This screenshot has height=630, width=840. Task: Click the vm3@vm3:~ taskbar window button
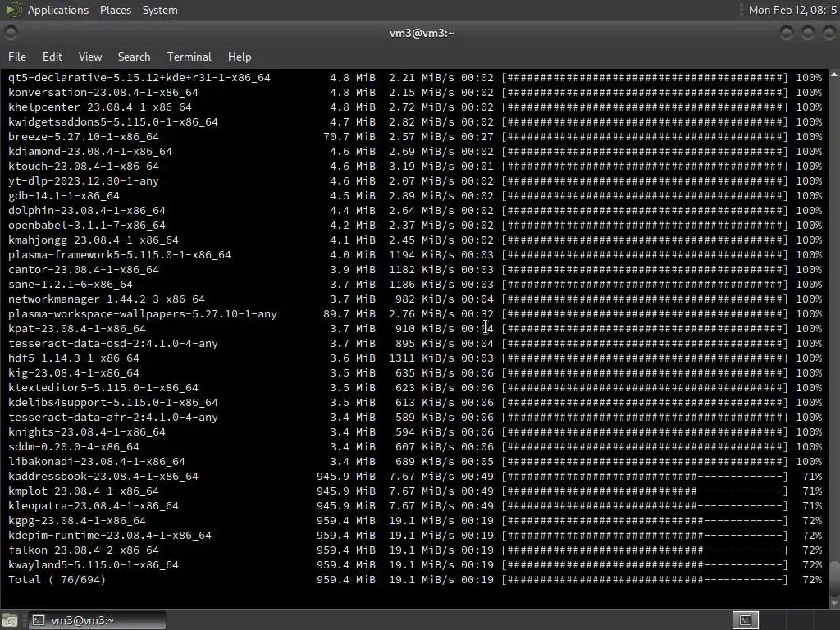tap(97, 620)
